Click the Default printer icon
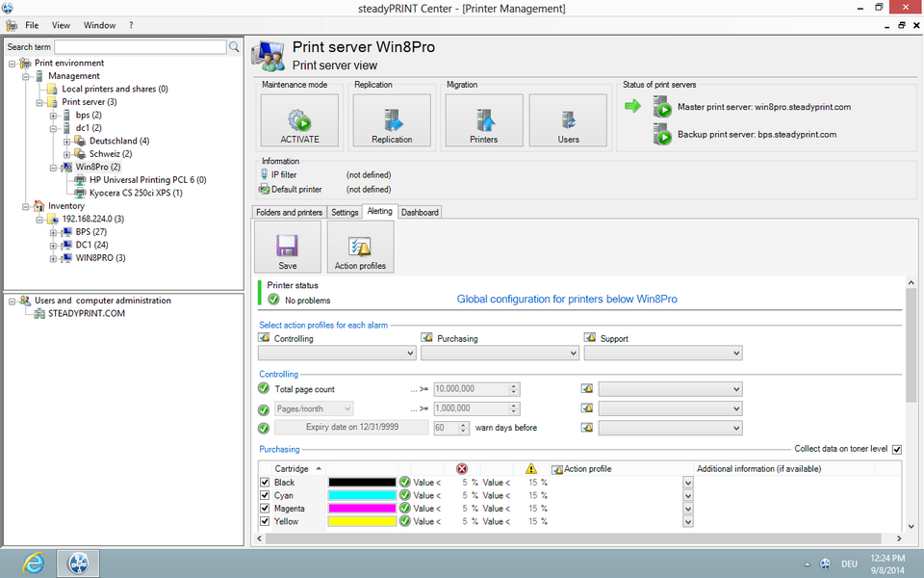The image size is (924, 578). pos(265,190)
